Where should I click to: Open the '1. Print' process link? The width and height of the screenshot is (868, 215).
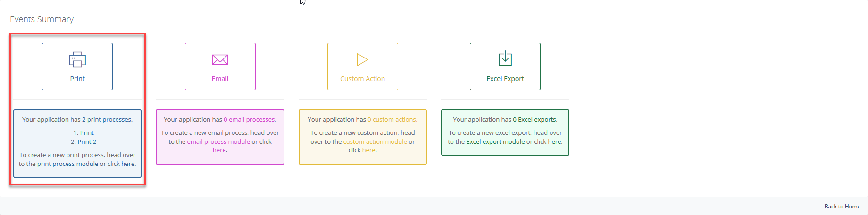(87, 133)
